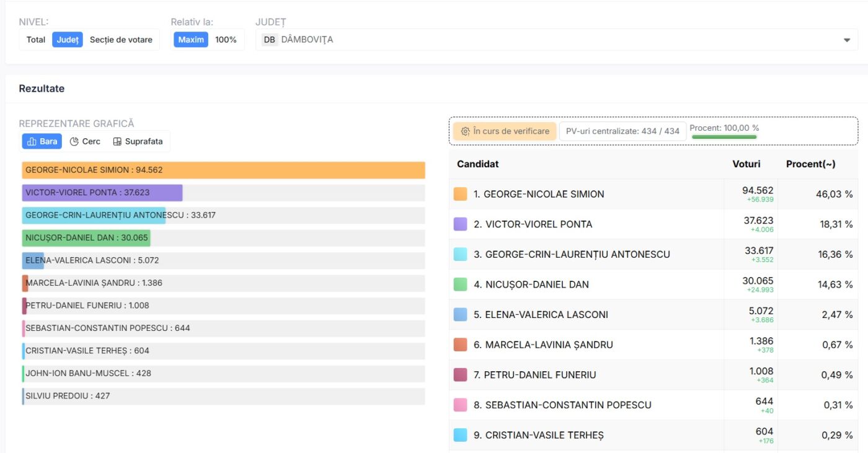
Task: Click the purple swatch beside Victor-Viorel Ponta
Action: [x=460, y=224]
